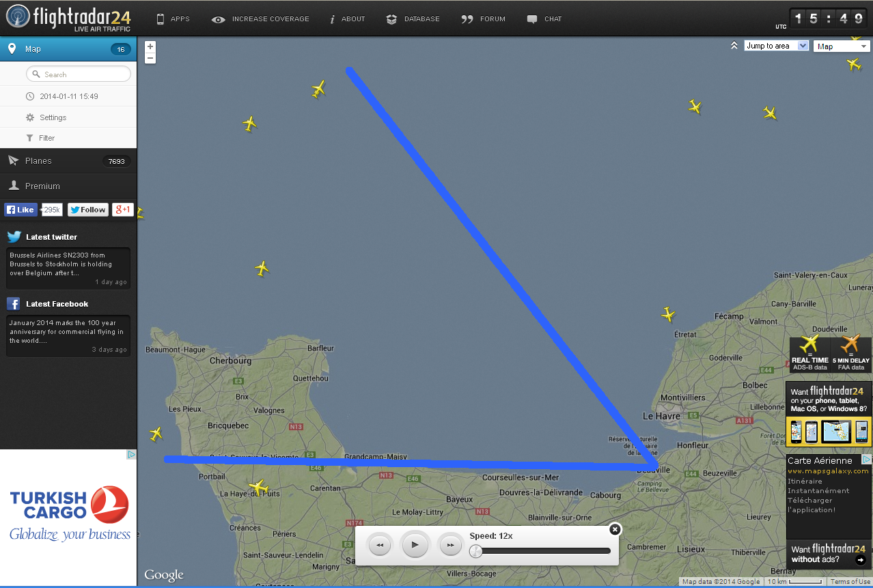Open the Filter sidebar option

pyautogui.click(x=46, y=138)
